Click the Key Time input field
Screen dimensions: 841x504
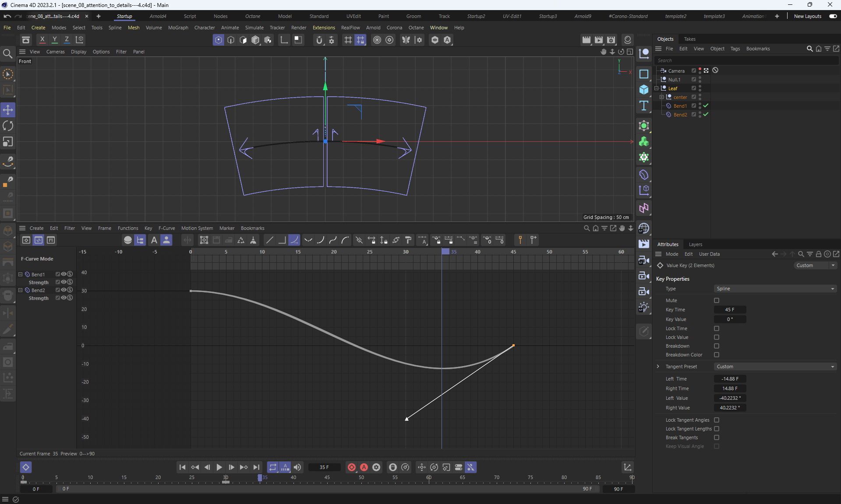click(x=730, y=310)
